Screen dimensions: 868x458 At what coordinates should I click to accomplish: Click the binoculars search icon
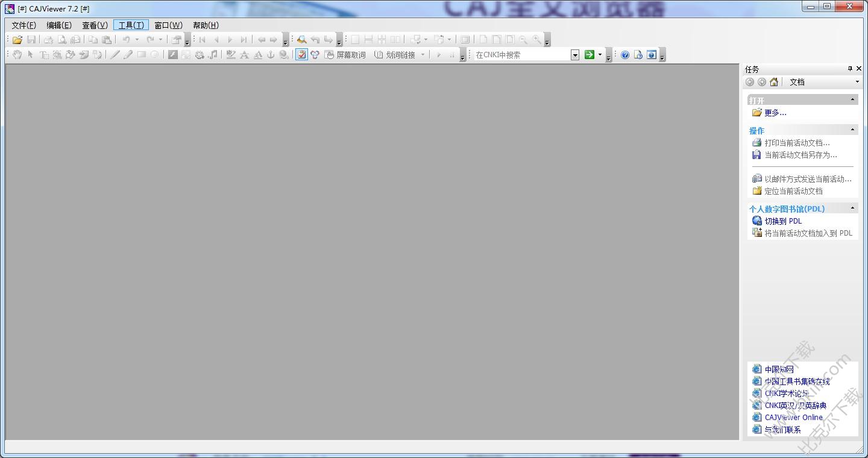[x=301, y=40]
